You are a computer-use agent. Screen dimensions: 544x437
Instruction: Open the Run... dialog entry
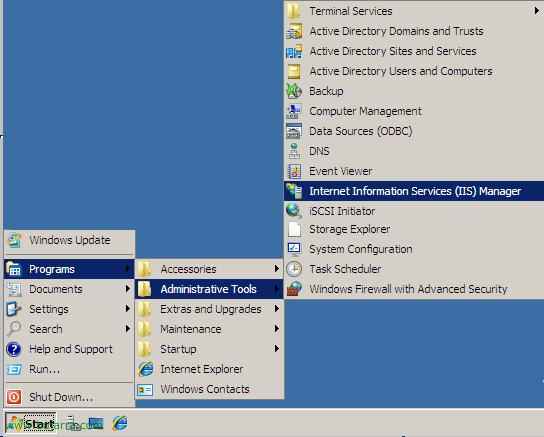tap(69, 369)
